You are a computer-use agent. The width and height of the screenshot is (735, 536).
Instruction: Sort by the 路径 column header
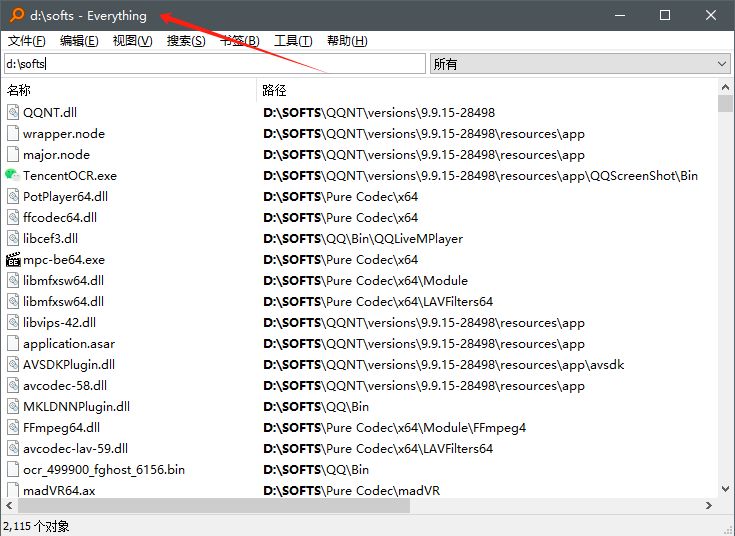click(x=487, y=90)
